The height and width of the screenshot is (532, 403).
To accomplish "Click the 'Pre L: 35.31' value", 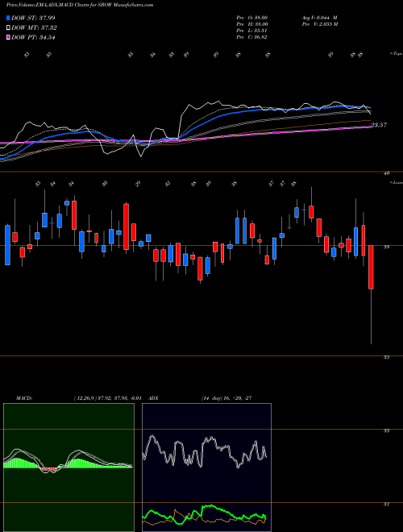I will click(x=251, y=31).
